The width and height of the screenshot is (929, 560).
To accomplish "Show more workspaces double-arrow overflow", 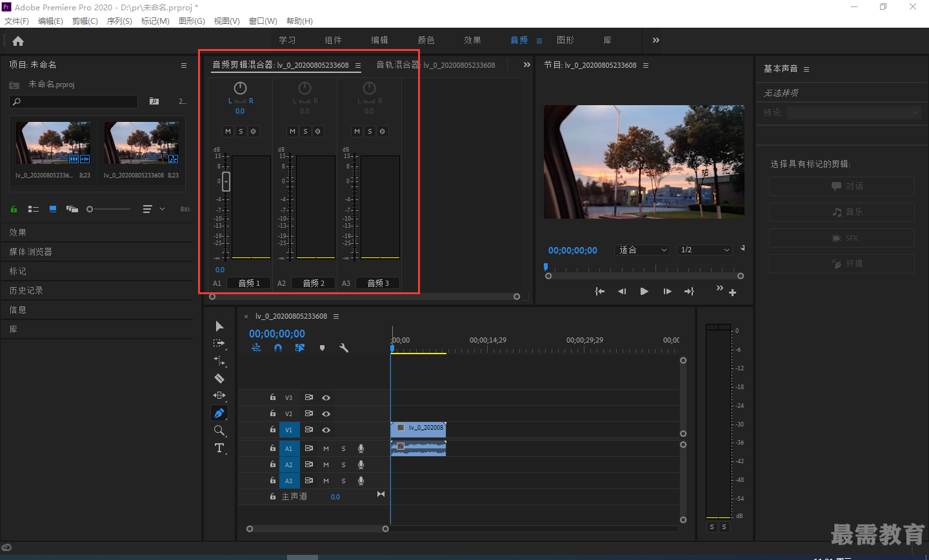I will (656, 40).
